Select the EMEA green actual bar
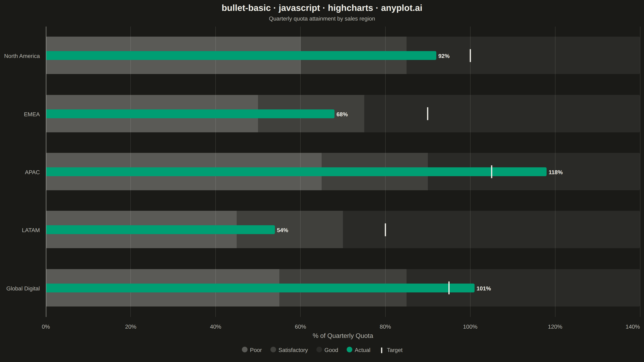Viewport: 644px width, 362px height. point(190,114)
